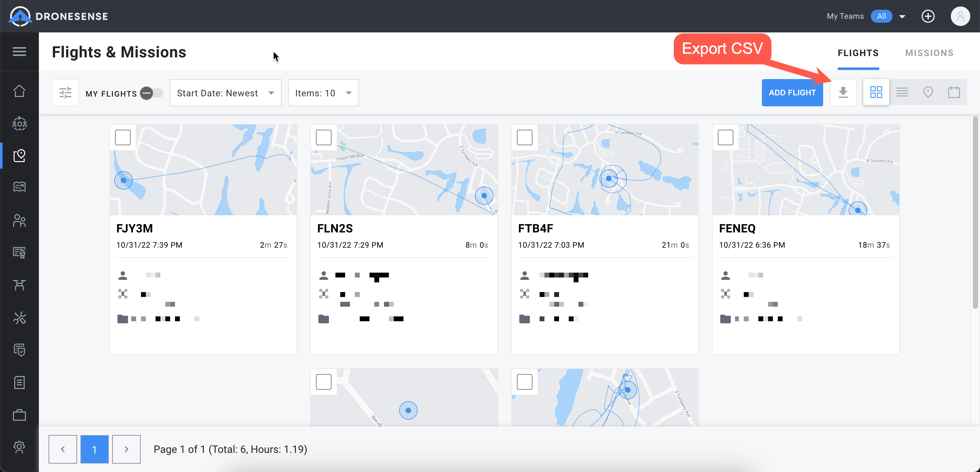The image size is (980, 472).
Task: Switch to list view
Action: (x=902, y=92)
